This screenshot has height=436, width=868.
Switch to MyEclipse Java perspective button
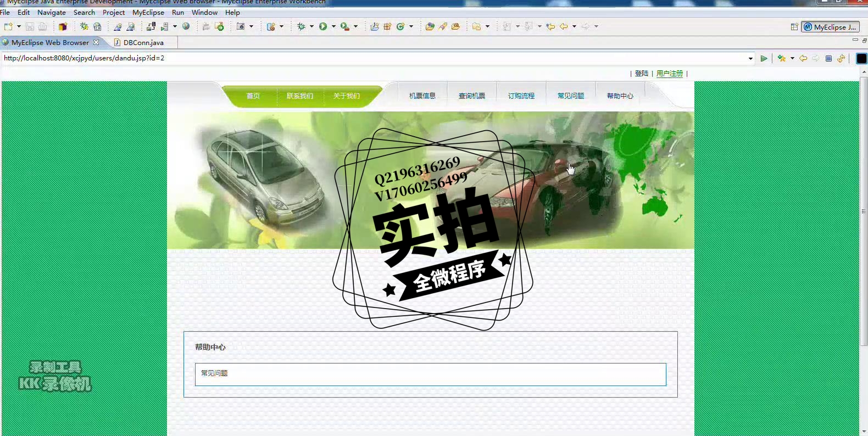point(830,27)
